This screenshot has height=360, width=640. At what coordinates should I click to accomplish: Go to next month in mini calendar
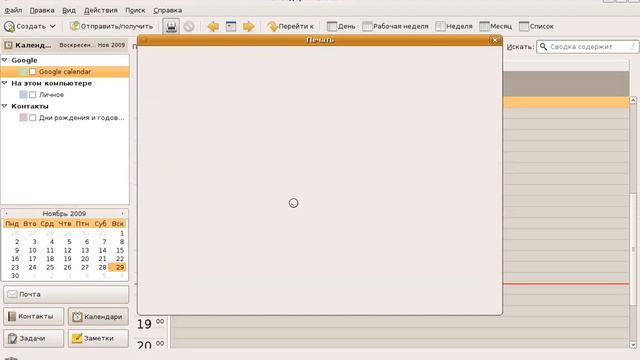[122, 213]
